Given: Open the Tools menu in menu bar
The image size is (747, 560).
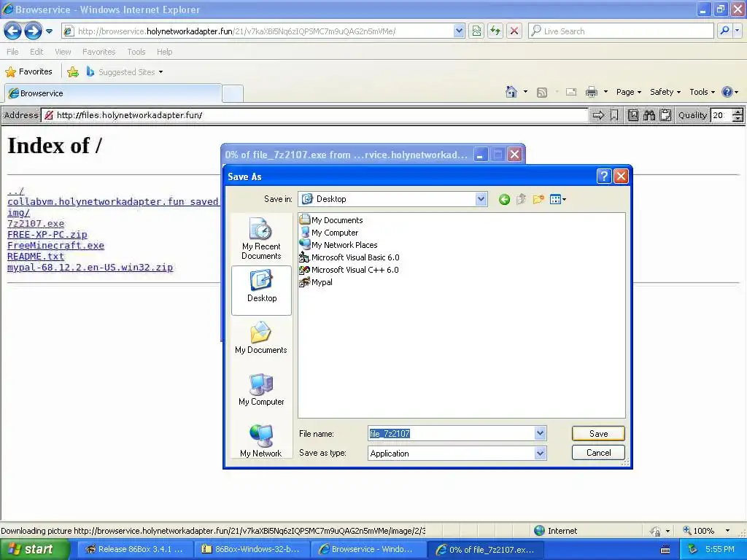Looking at the screenshot, I should pos(136,52).
